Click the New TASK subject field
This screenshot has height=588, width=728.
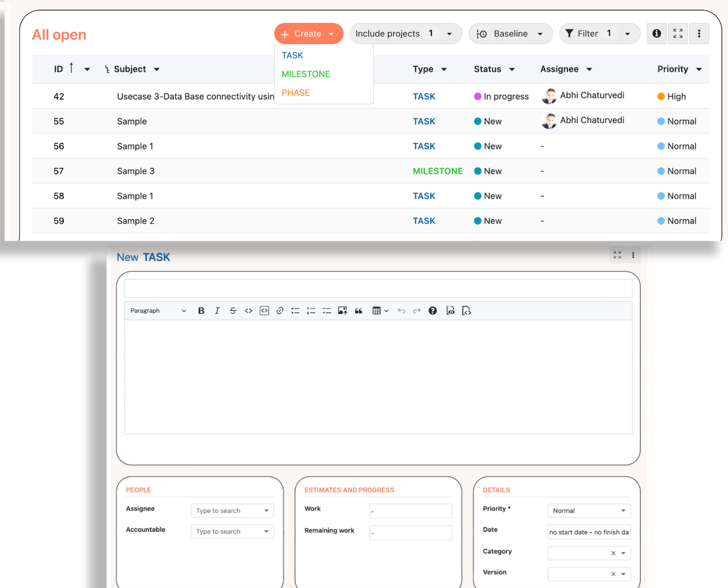378,288
